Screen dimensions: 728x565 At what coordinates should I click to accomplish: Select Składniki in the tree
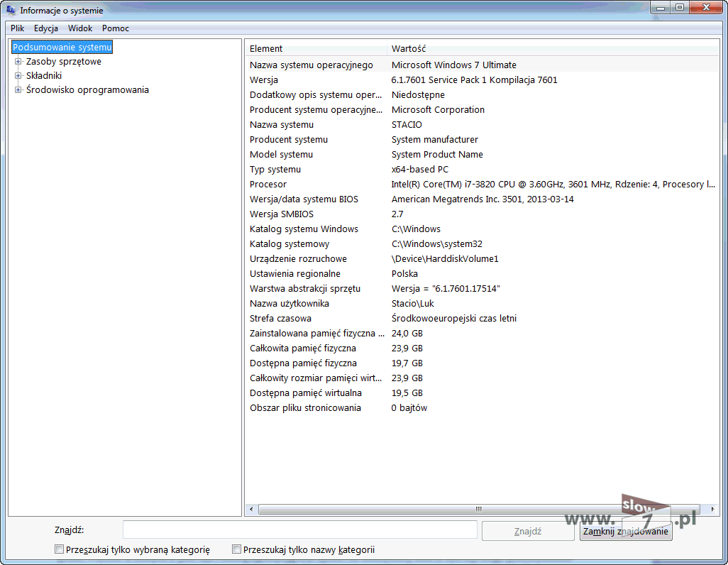click(44, 76)
